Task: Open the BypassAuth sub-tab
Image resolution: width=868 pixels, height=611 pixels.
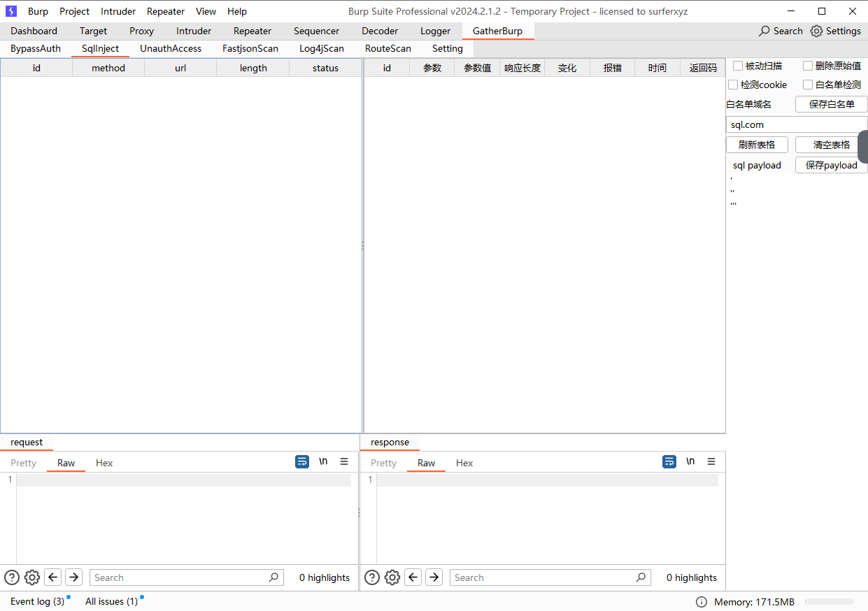Action: pyautogui.click(x=36, y=48)
